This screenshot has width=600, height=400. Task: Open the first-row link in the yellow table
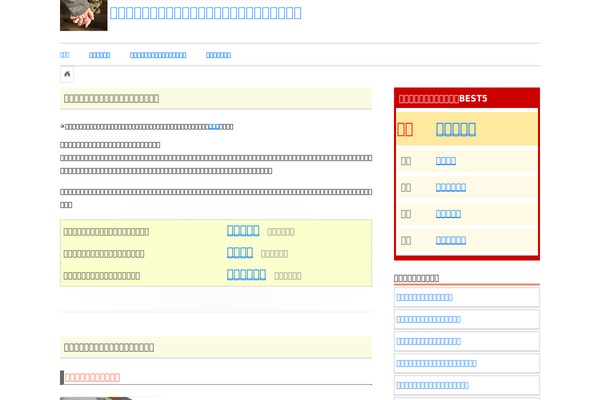pyautogui.click(x=243, y=230)
